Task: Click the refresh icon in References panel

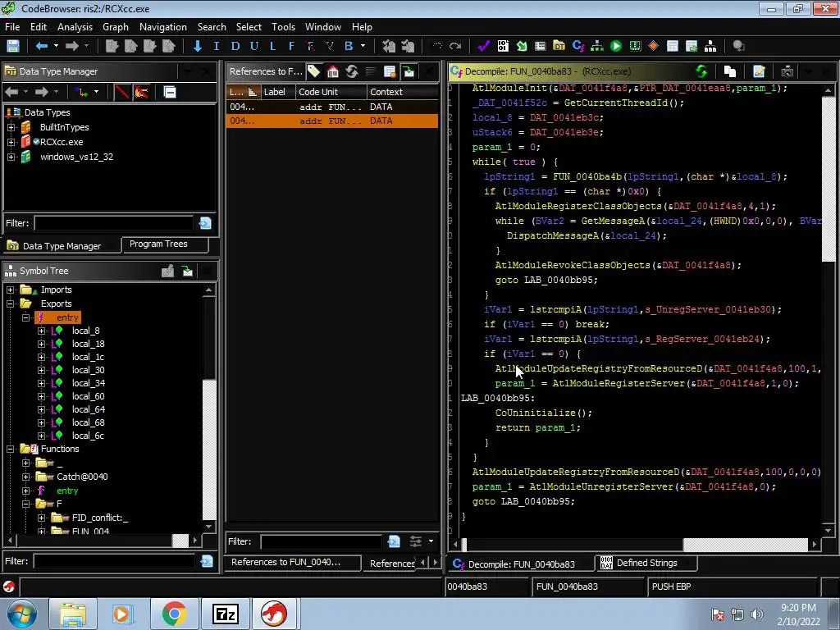Action: click(x=352, y=71)
